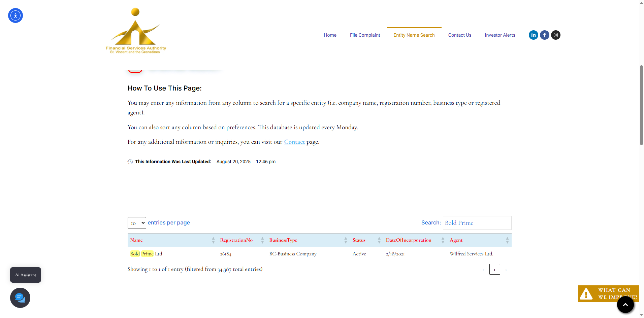The image size is (644, 318).
Task: Sort table by Name column
Action: click(x=137, y=240)
